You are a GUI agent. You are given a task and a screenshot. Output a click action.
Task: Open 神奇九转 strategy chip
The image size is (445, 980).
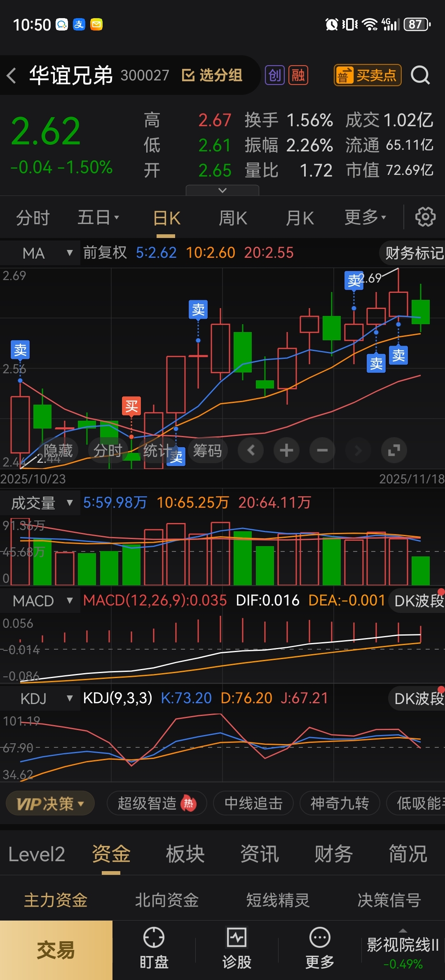click(340, 803)
